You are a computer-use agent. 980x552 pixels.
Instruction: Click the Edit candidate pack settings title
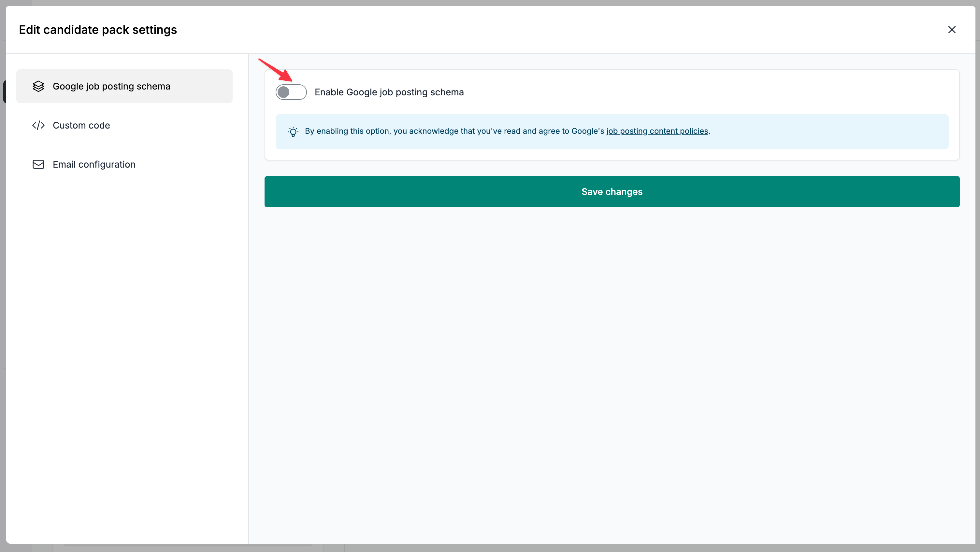98,30
